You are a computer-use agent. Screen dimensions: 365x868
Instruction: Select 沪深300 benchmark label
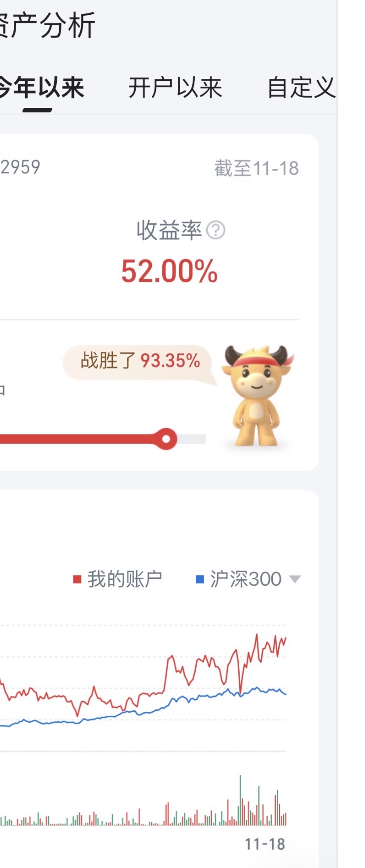[x=246, y=579]
